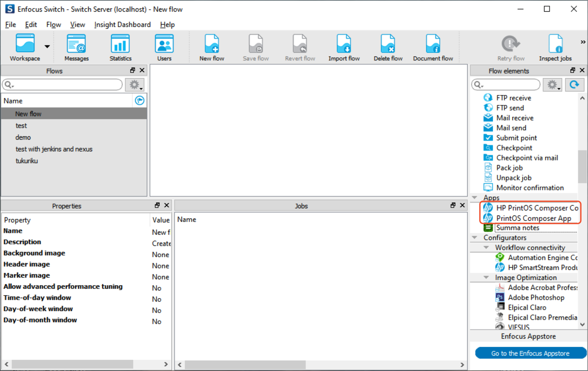Open the File menu

pyautogui.click(x=10, y=25)
